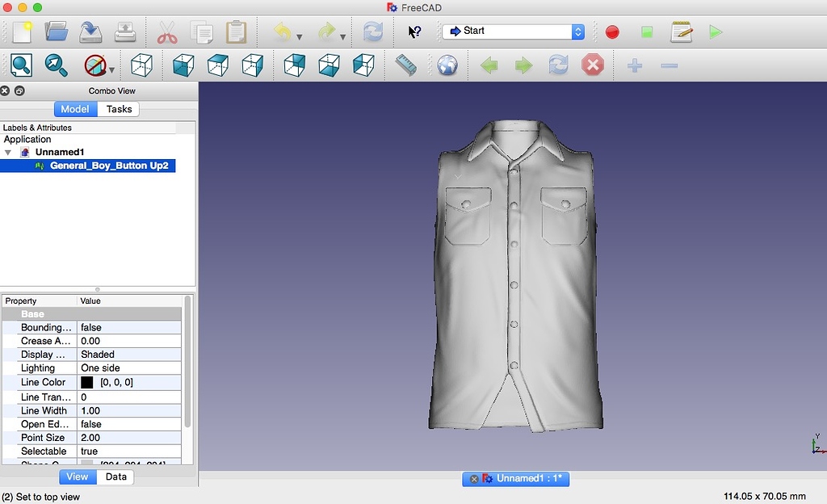
Task: Collapse the Unnamed1 tree node
Action: click(8, 152)
